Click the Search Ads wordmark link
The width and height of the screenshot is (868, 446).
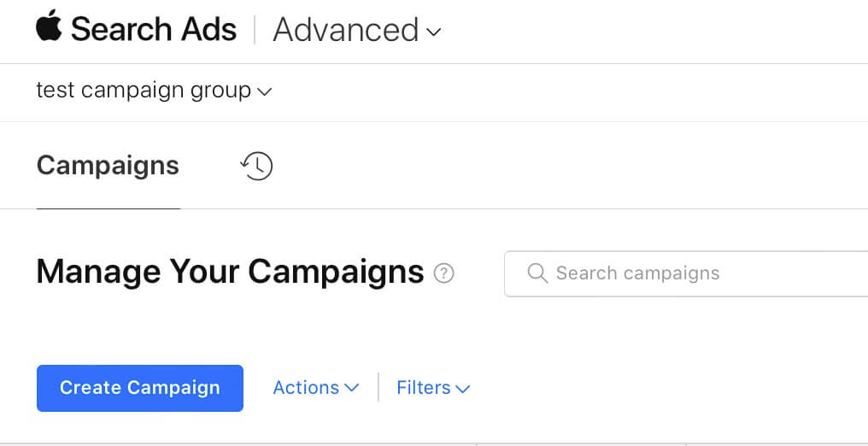[154, 30]
